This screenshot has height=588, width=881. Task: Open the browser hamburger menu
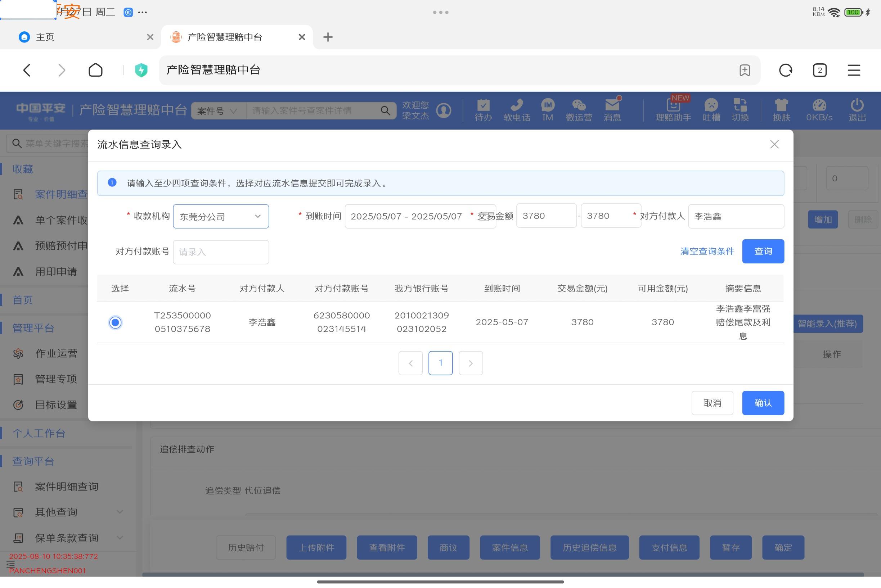pos(854,70)
